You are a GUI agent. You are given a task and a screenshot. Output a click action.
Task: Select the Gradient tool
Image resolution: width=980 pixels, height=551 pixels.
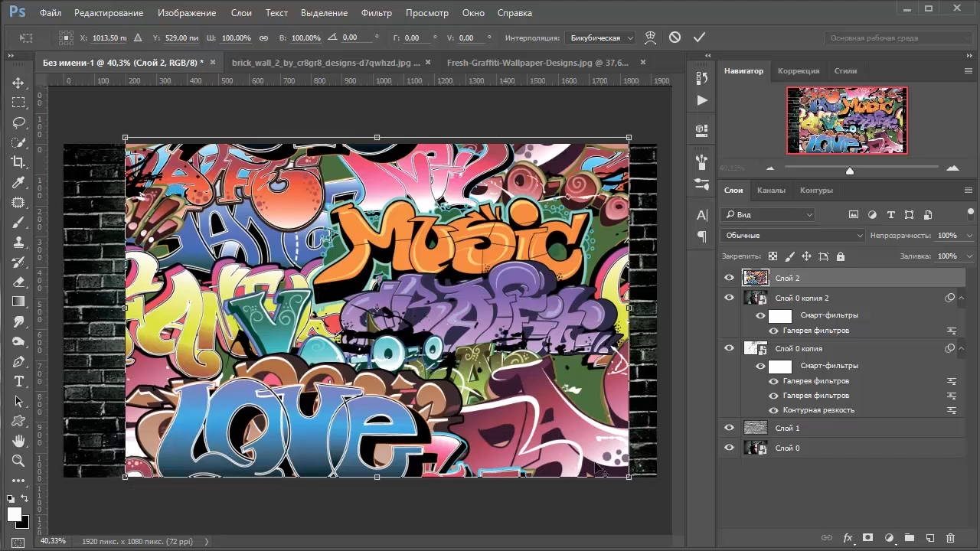pos(18,302)
